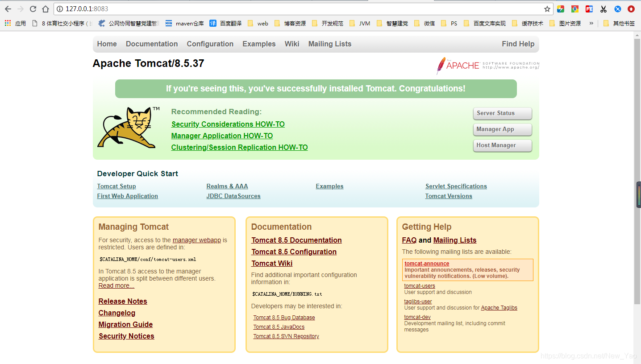
Task: Click the browser back arrow
Action: pyautogui.click(x=8, y=9)
